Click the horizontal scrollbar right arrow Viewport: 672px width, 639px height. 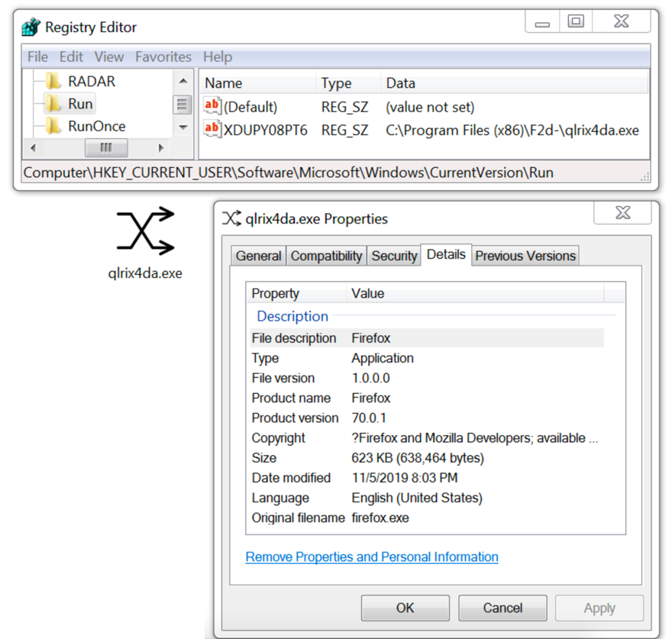pyautogui.click(x=161, y=147)
